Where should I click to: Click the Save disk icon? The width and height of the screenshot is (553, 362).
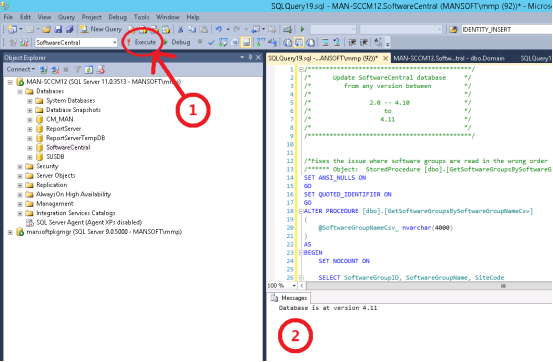coord(59,29)
